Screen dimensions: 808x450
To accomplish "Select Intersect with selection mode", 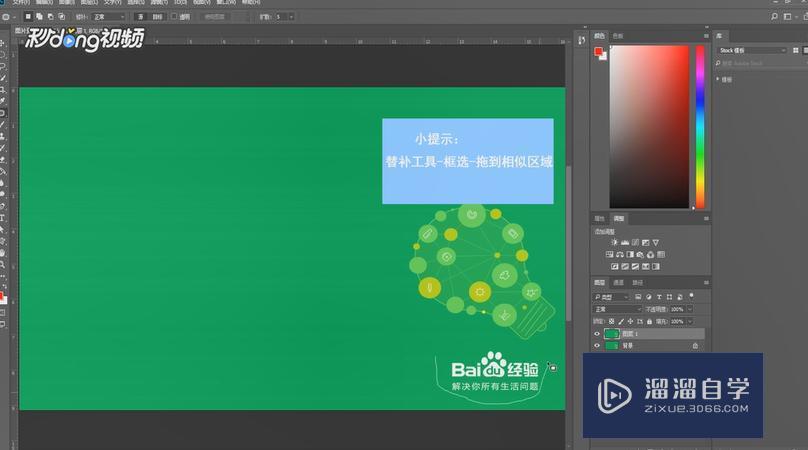I will [x=61, y=17].
